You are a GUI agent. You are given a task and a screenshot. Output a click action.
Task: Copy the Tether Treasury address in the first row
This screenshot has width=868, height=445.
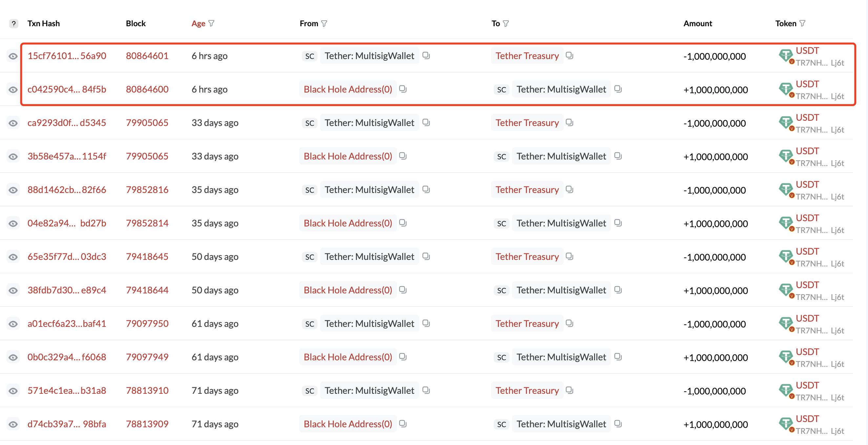pos(569,55)
